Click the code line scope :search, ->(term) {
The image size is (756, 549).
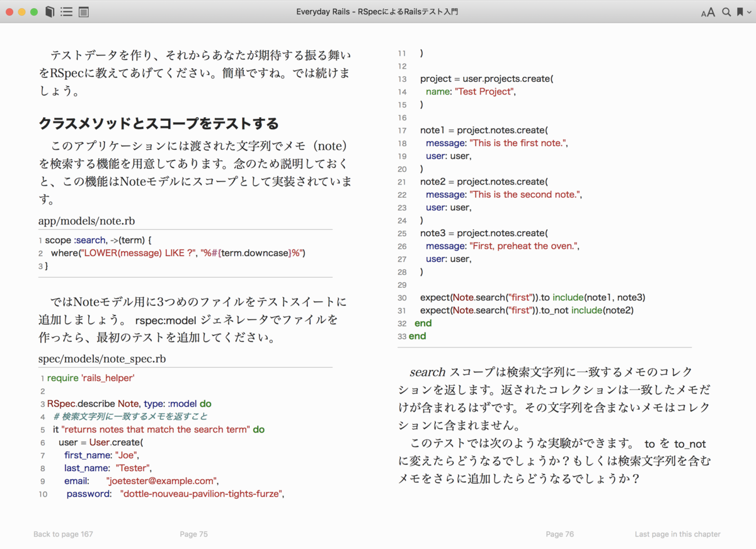[98, 240]
